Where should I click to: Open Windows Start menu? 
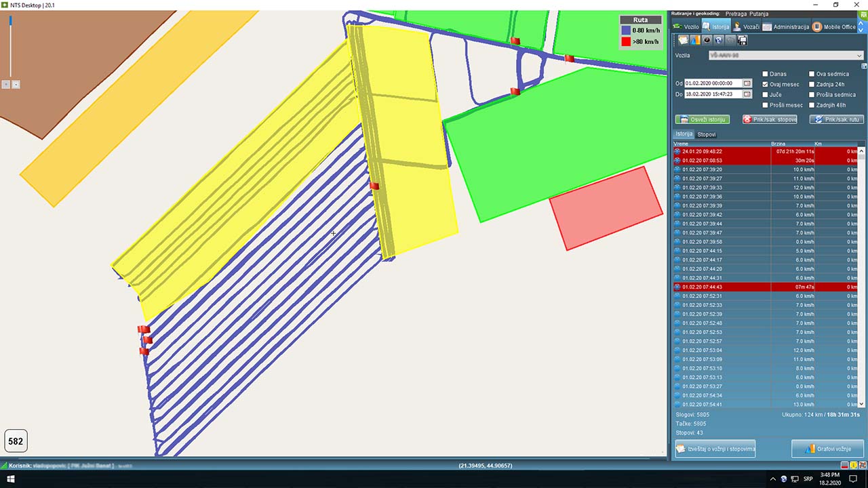tap(11, 479)
